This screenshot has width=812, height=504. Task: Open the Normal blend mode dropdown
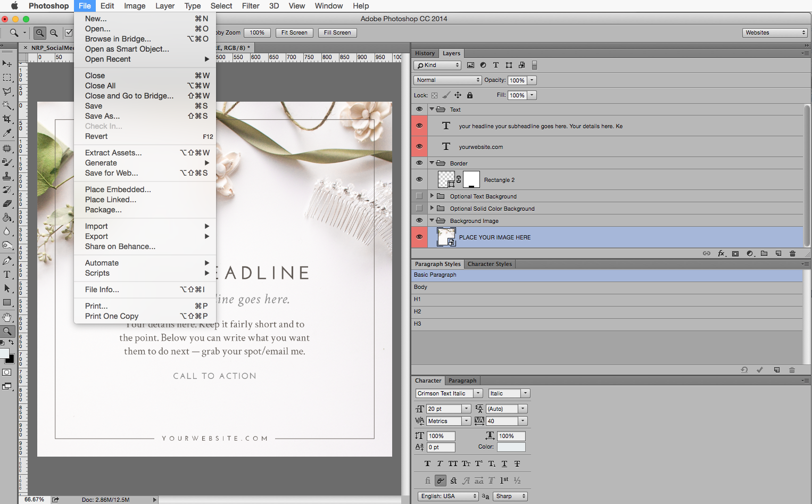448,80
